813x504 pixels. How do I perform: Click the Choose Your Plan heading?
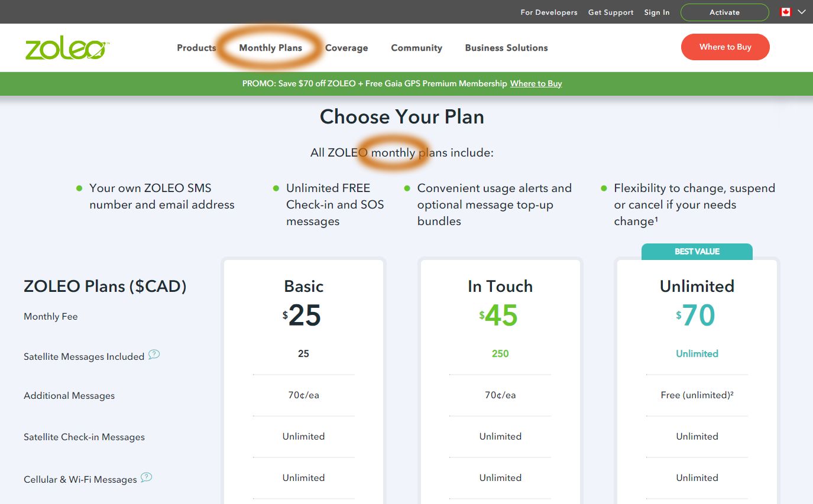tap(402, 117)
